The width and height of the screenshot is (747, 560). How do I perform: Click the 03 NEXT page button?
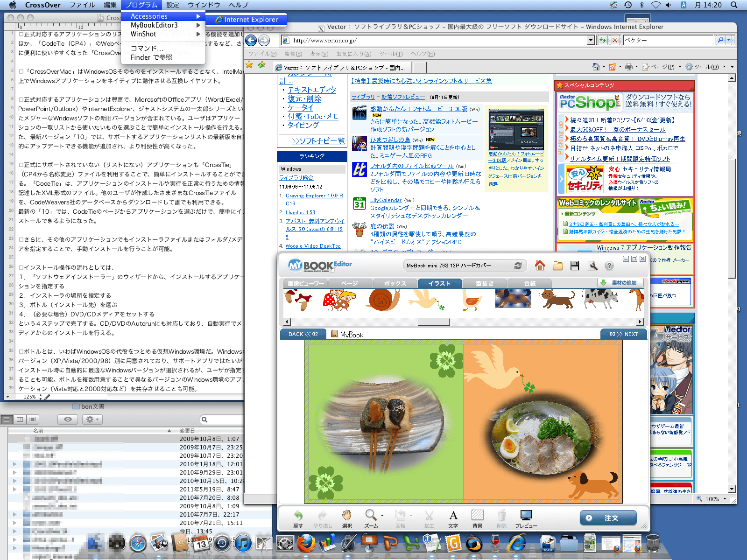pos(624,334)
